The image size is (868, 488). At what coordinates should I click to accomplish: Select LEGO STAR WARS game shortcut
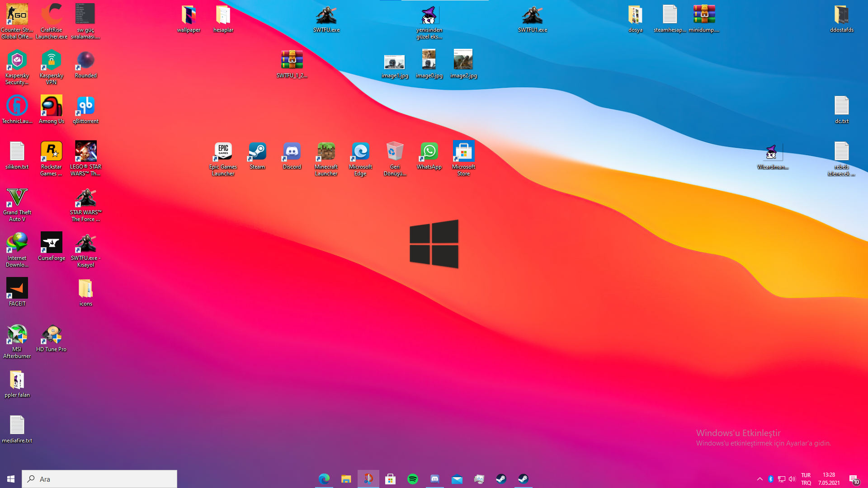(86, 158)
